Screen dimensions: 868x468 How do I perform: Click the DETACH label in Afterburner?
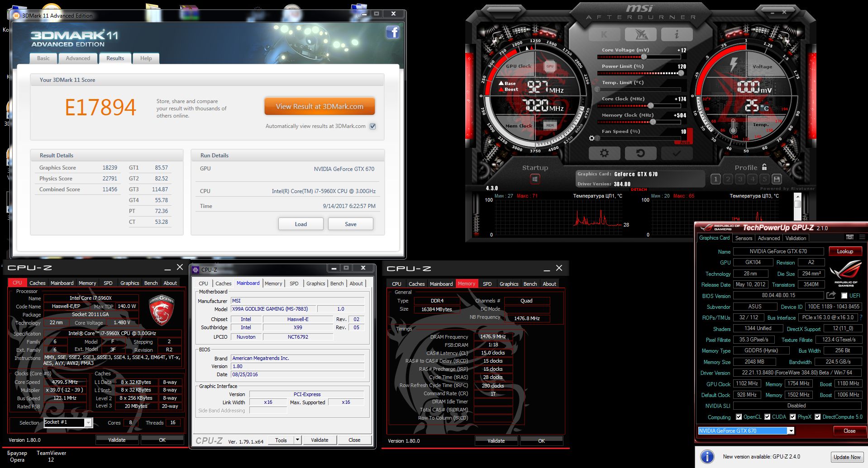pyautogui.click(x=639, y=189)
